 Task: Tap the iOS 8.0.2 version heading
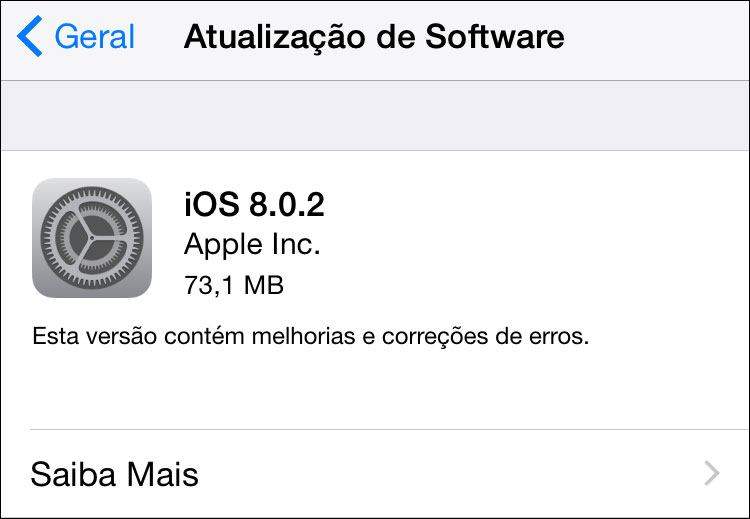(x=254, y=204)
